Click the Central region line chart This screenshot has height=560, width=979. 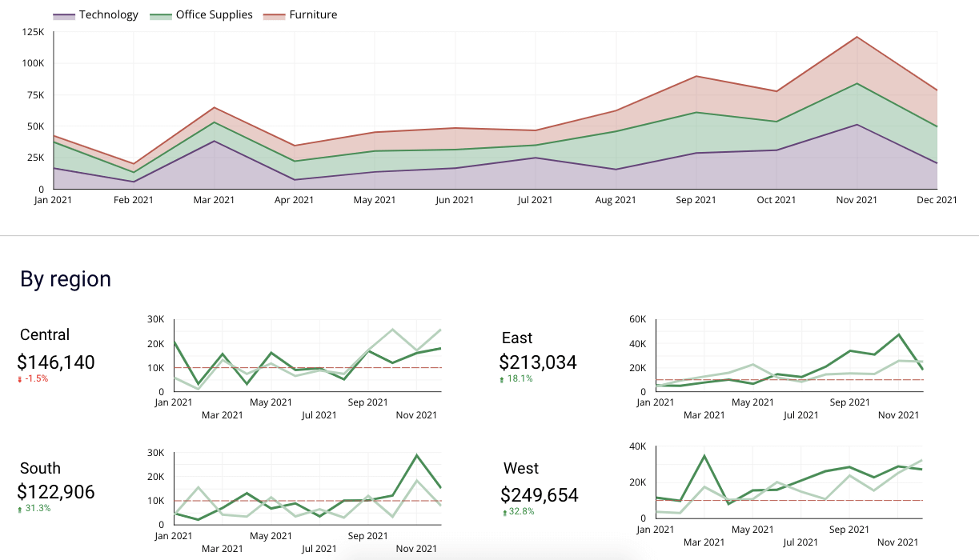coord(308,355)
